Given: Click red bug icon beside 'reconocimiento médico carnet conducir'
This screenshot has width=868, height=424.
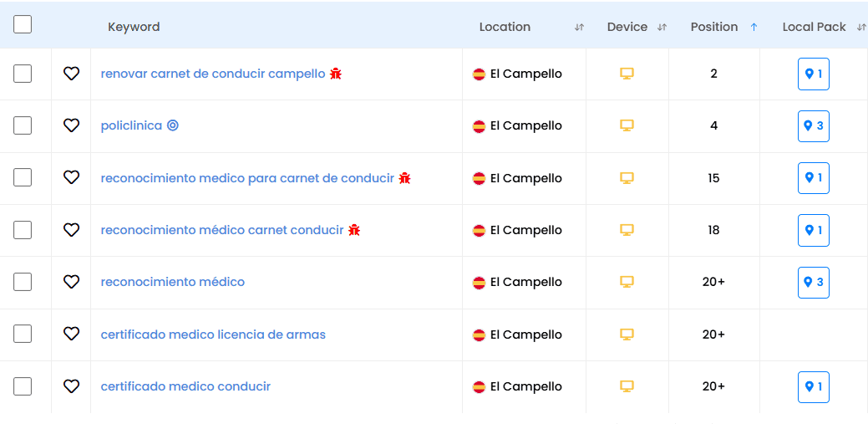Looking at the screenshot, I should point(354,230).
